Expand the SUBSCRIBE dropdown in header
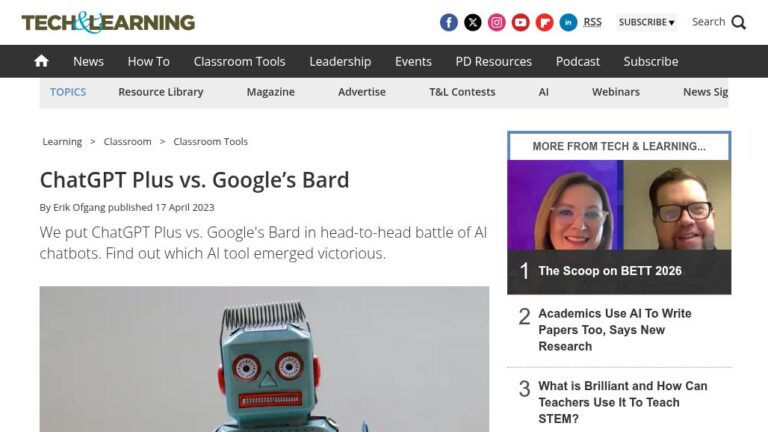This screenshot has height=432, width=768. pos(647,23)
